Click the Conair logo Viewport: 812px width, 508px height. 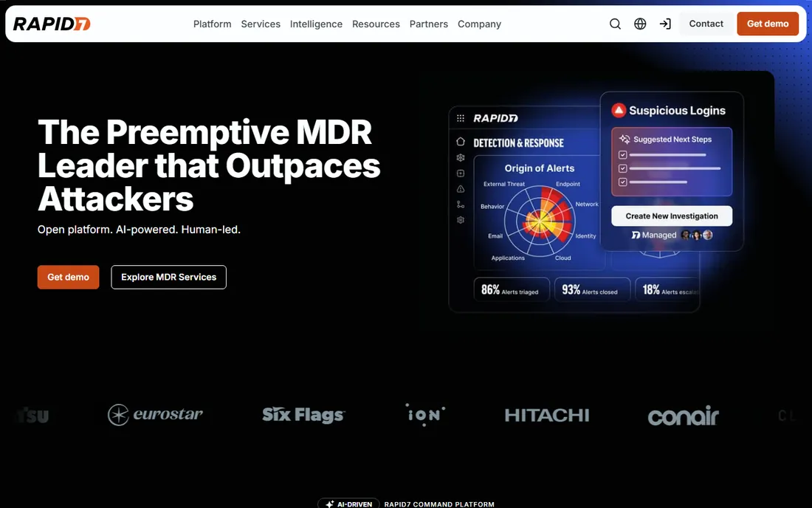point(683,416)
